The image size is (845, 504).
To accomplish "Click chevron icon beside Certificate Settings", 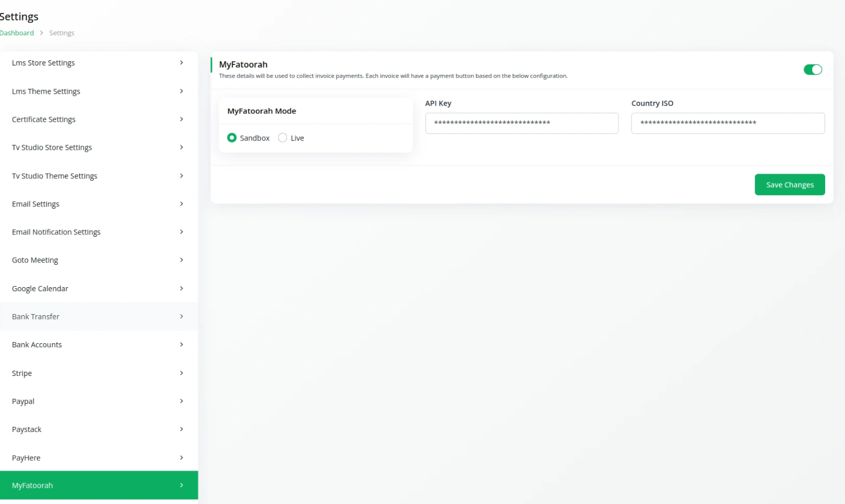I will [181, 119].
